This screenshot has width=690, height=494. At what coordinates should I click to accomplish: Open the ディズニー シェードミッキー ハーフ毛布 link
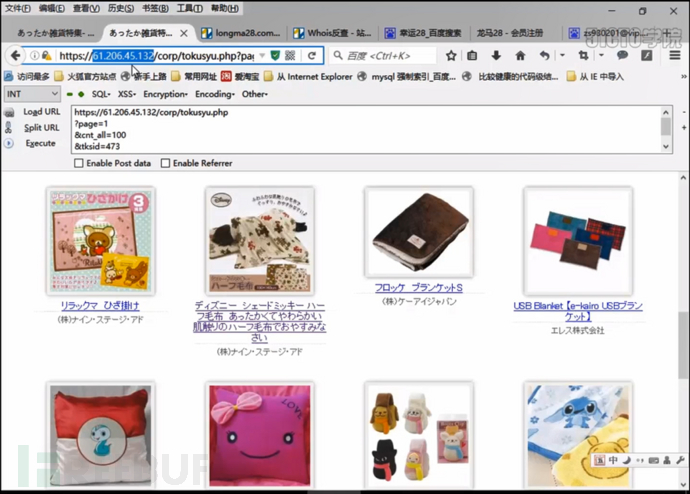pyautogui.click(x=260, y=322)
